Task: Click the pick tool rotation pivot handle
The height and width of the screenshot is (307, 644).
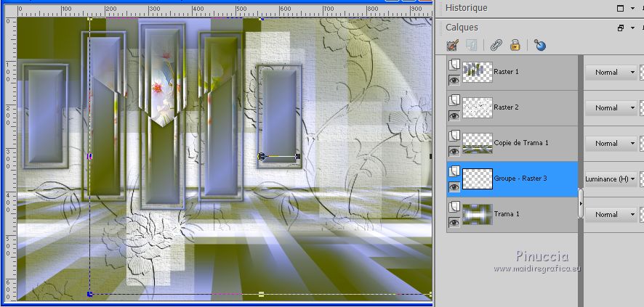Action: 262,156
